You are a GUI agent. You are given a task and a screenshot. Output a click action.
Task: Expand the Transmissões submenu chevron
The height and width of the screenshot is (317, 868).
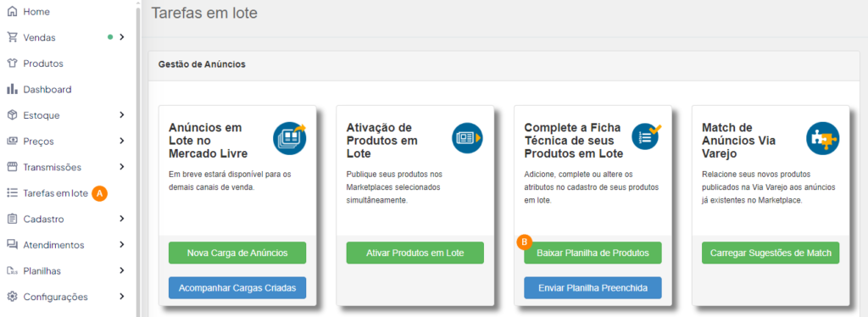click(122, 166)
